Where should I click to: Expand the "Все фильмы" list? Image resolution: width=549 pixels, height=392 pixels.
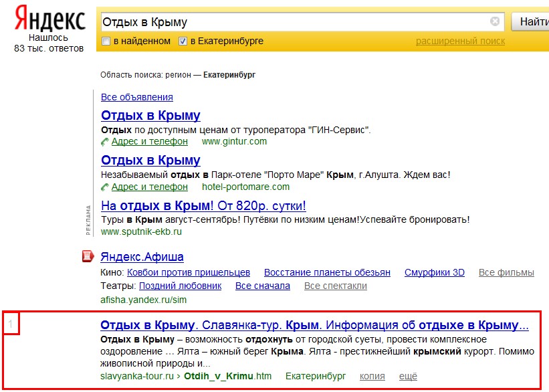click(506, 273)
